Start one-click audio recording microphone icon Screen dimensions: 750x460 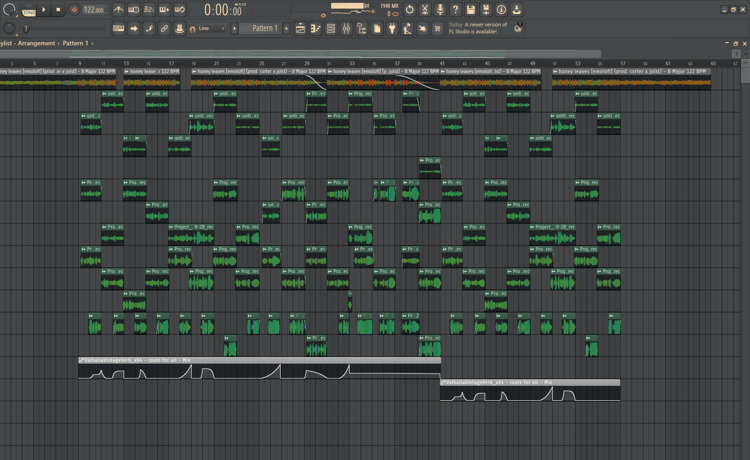click(x=440, y=9)
